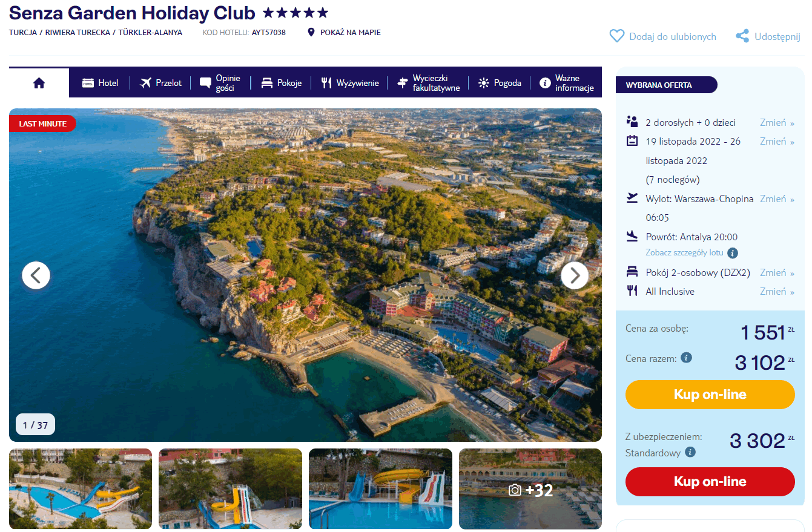Open the Wyżywienie tab

(x=350, y=83)
